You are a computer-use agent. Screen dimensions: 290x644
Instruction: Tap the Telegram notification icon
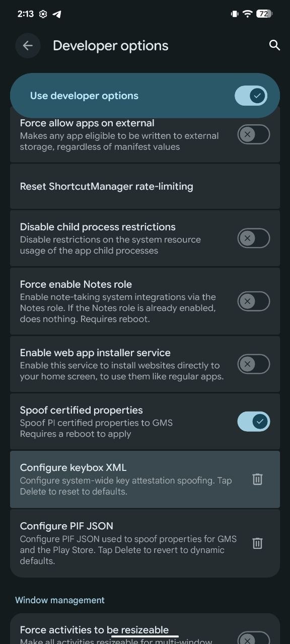click(x=57, y=14)
